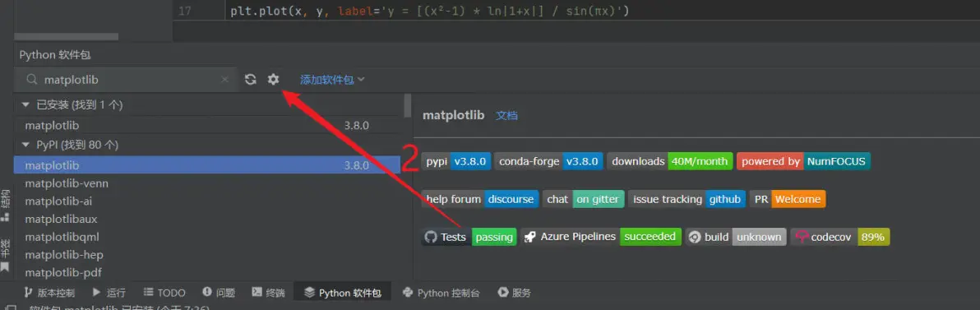The width and height of the screenshot is (980, 310).
Task: Select matplotlib-pdf package
Action: tap(207, 272)
